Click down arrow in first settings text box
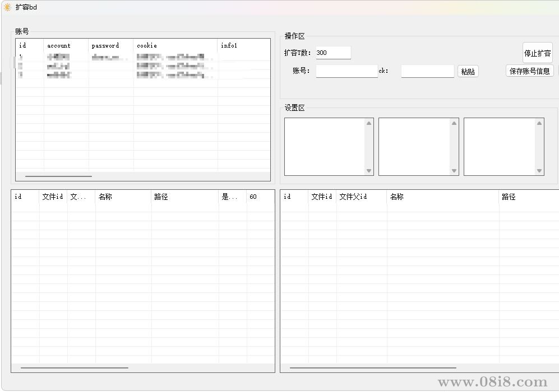 369,171
